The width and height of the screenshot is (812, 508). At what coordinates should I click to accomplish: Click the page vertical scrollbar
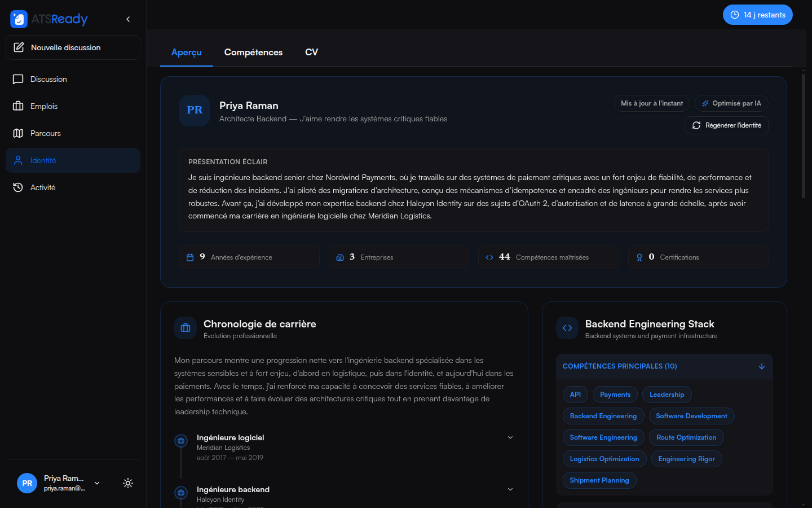pos(804,135)
